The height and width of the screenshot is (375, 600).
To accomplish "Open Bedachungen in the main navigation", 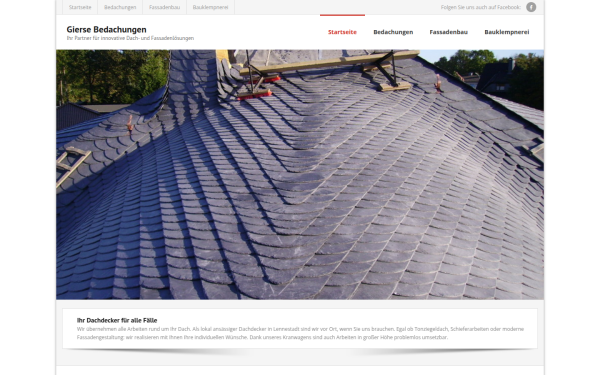I will click(x=393, y=32).
